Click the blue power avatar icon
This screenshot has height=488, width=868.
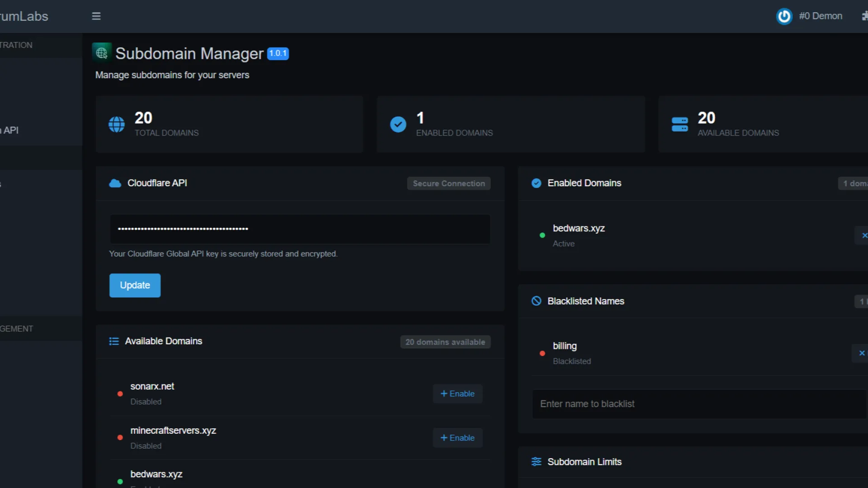784,16
